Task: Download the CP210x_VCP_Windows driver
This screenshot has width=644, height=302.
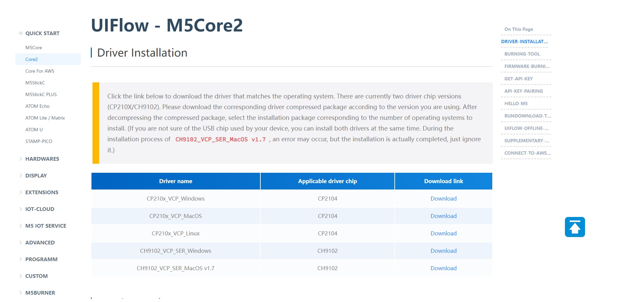Action: pos(443,199)
